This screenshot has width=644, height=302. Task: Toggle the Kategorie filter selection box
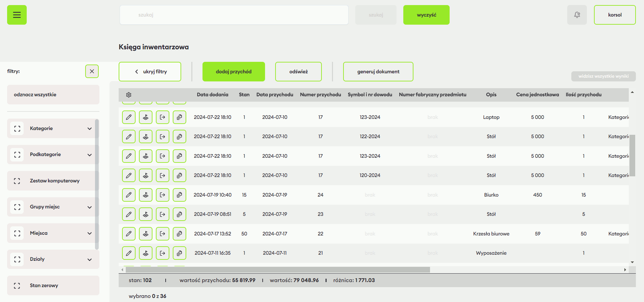[x=17, y=129]
